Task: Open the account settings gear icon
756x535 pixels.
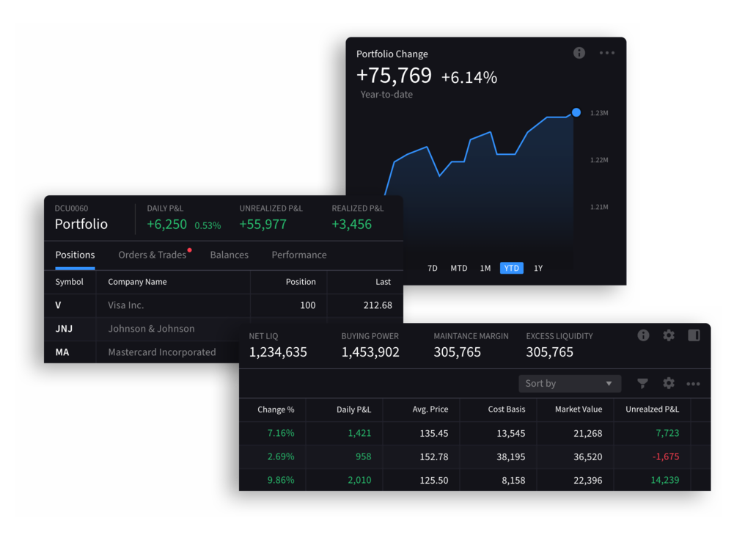Action: (x=668, y=335)
